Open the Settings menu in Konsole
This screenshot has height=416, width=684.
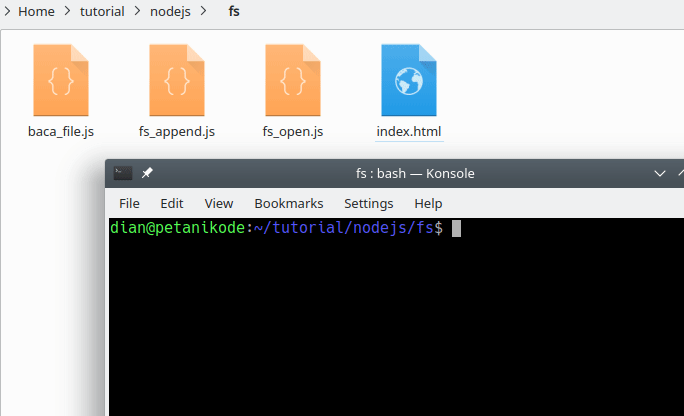369,204
